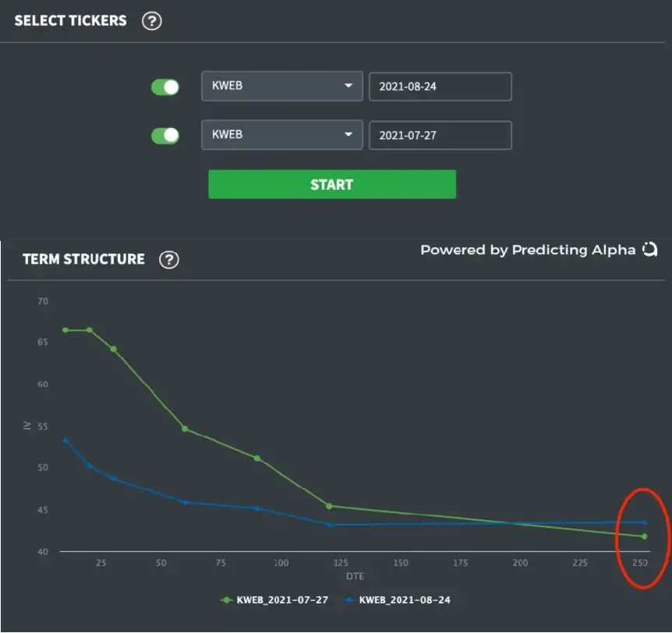
Task: Click blue line's first data point
Action: point(65,440)
